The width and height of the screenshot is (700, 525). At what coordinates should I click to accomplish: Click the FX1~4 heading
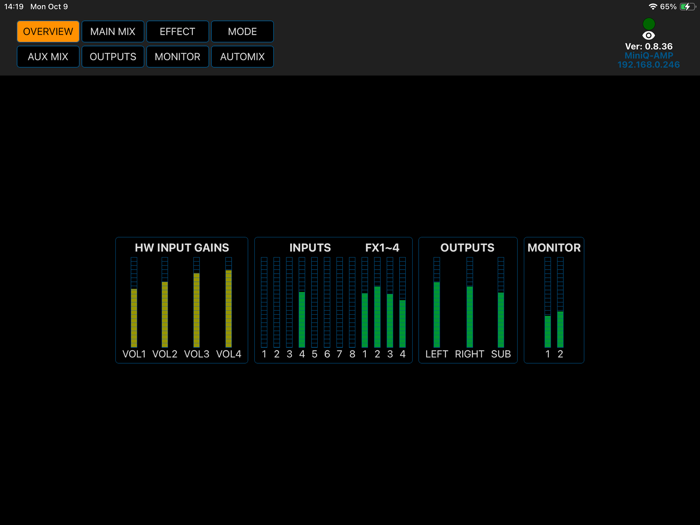[382, 248]
